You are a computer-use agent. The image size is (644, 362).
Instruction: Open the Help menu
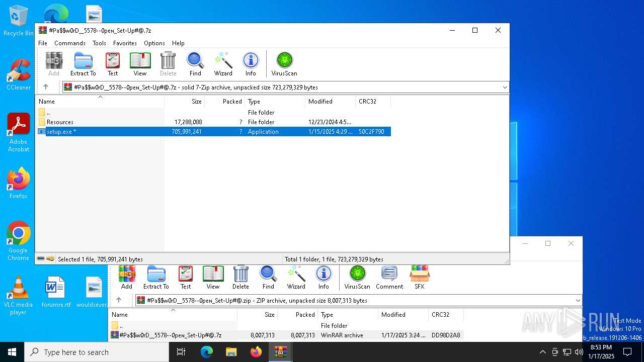(x=178, y=43)
